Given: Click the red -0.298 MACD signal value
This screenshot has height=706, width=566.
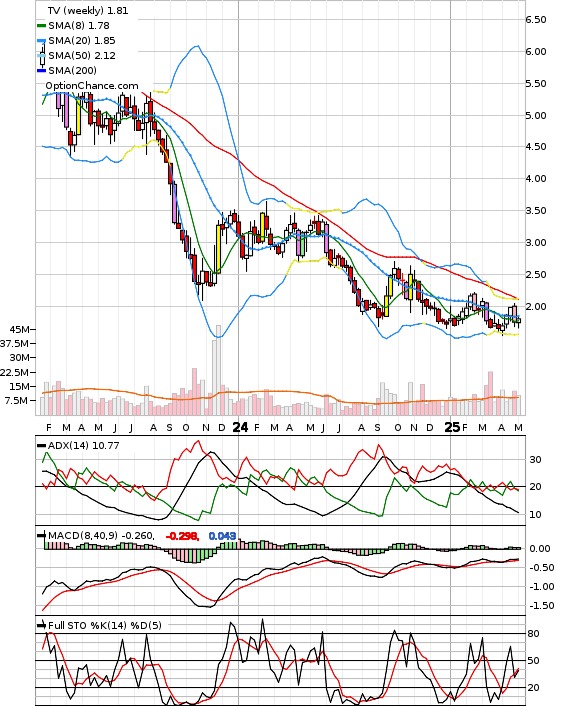Looking at the screenshot, I should point(182,536).
